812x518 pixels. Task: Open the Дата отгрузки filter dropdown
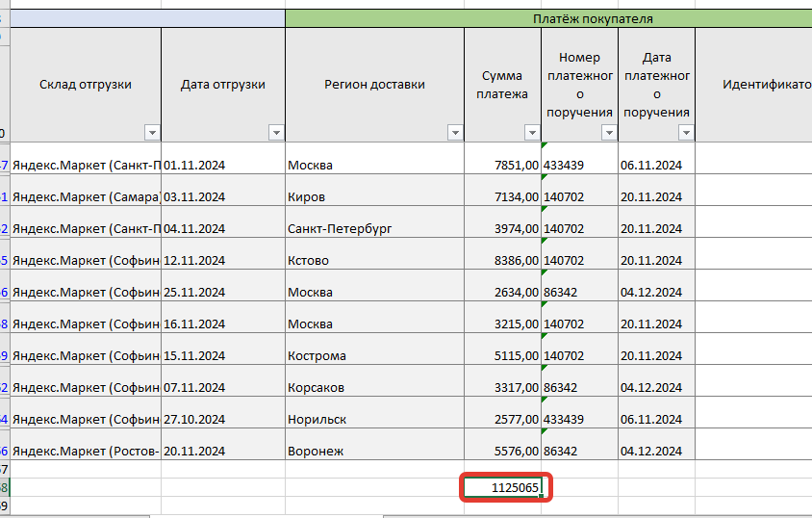[276, 133]
